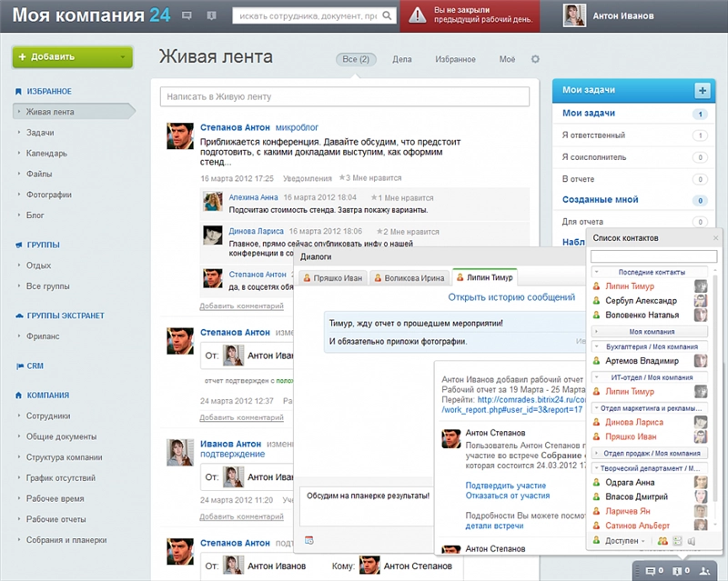Click the magnifier icon in the search box
Viewport: 728px width, 581px height.
click(x=387, y=16)
